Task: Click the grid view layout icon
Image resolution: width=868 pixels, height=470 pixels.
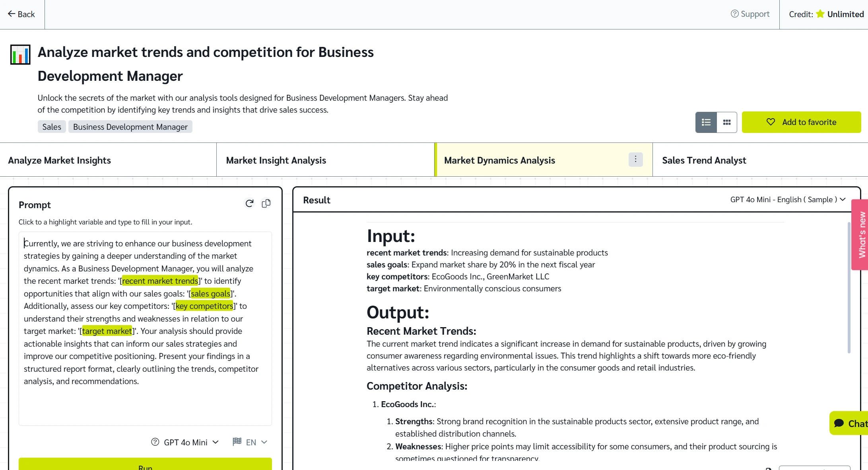Action: (x=726, y=122)
